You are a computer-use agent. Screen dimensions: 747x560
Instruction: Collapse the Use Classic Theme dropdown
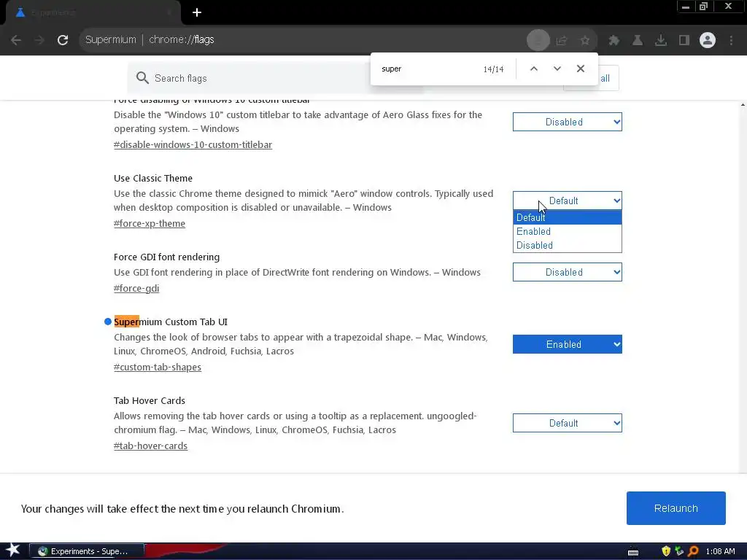click(567, 201)
